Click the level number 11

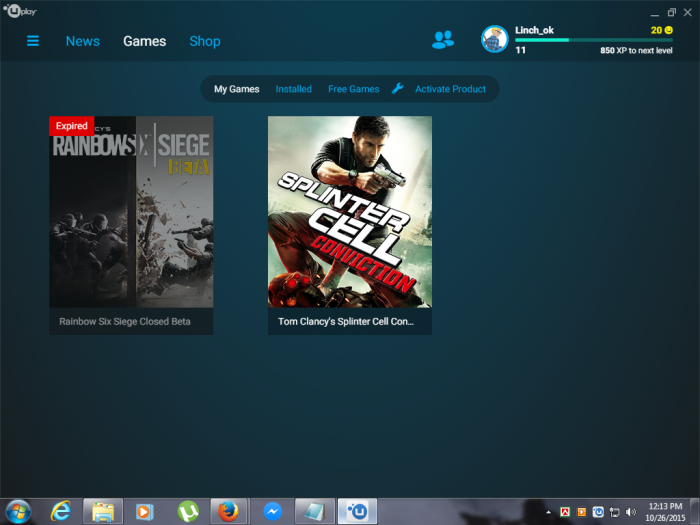pos(521,50)
